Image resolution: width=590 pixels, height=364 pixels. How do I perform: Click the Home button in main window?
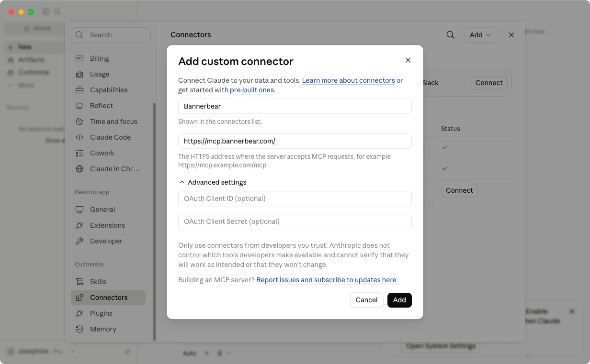click(37, 28)
